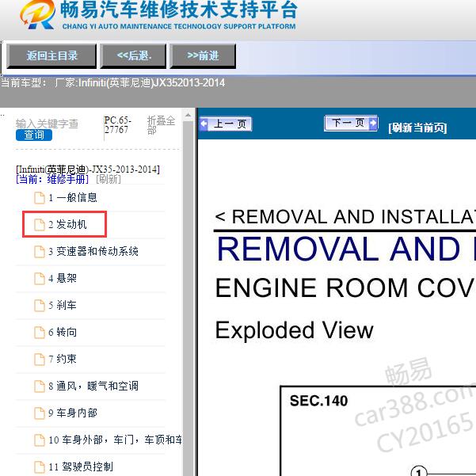This screenshot has height=476, width=476.
Task: Click the [刷新] link in the sidebar
Action: 109,179
